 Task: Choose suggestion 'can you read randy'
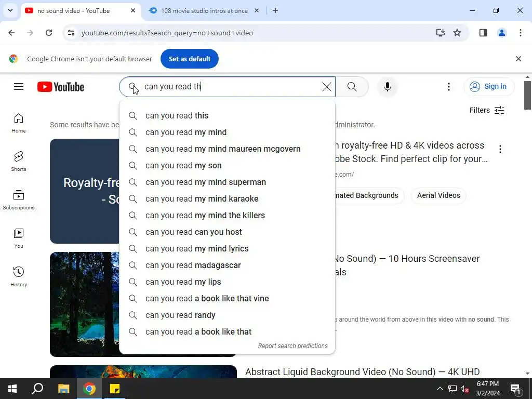(227, 315)
